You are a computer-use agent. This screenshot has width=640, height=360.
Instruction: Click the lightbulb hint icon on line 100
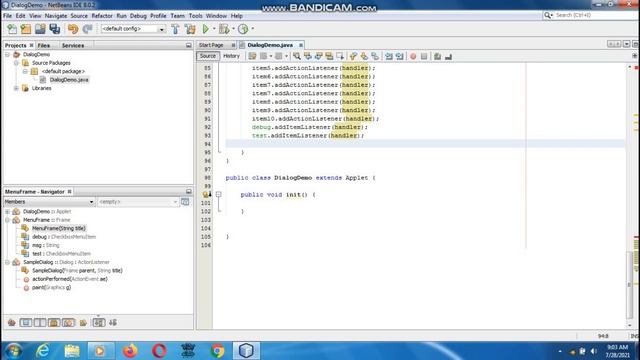click(207, 195)
